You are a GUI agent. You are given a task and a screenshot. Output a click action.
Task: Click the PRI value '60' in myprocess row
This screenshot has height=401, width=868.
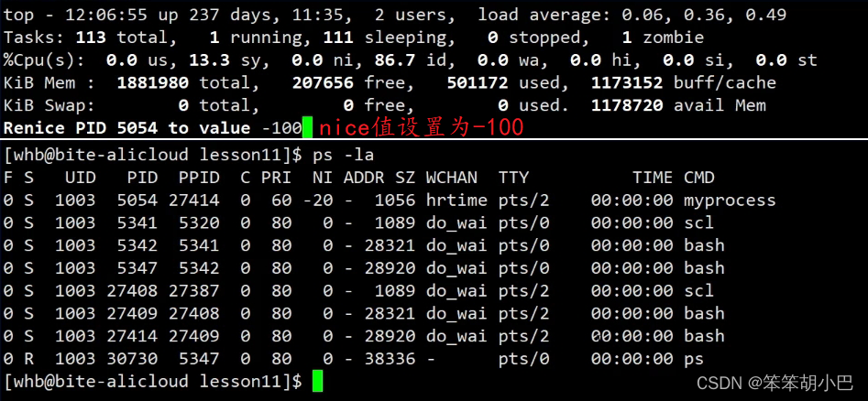[281, 200]
